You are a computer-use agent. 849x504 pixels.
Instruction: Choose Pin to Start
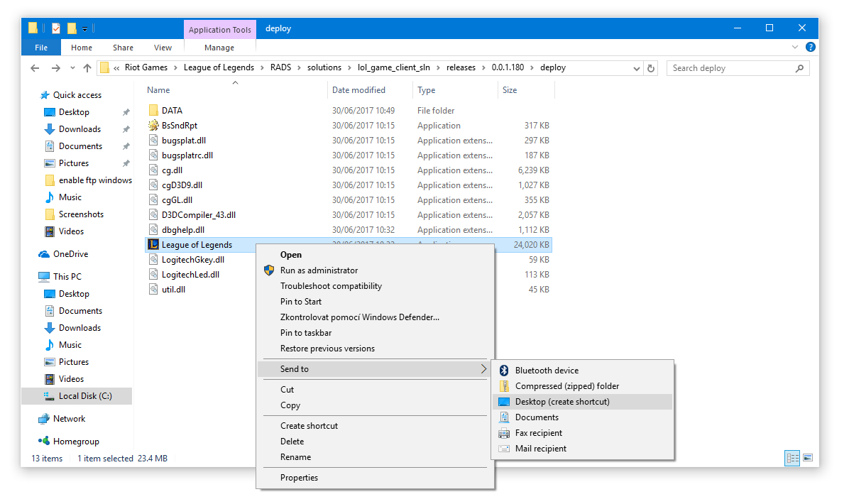(x=300, y=302)
